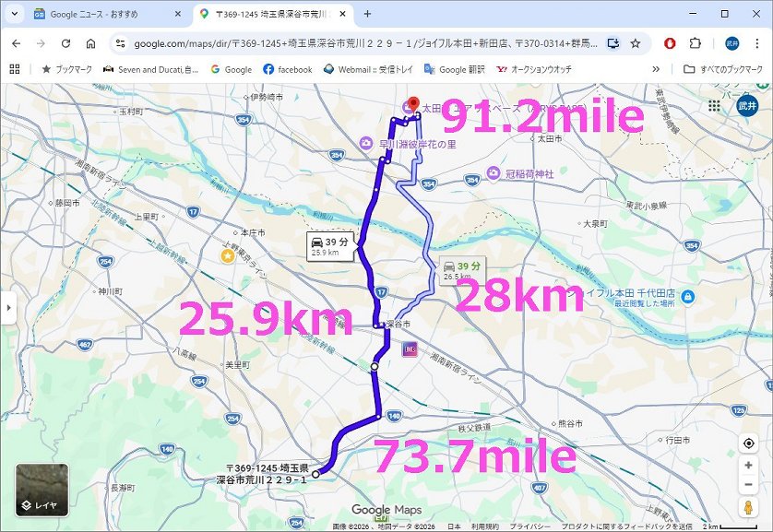Toggle the レイヤ map layers thumbnail
This screenshot has height=532, width=773.
pos(42,490)
